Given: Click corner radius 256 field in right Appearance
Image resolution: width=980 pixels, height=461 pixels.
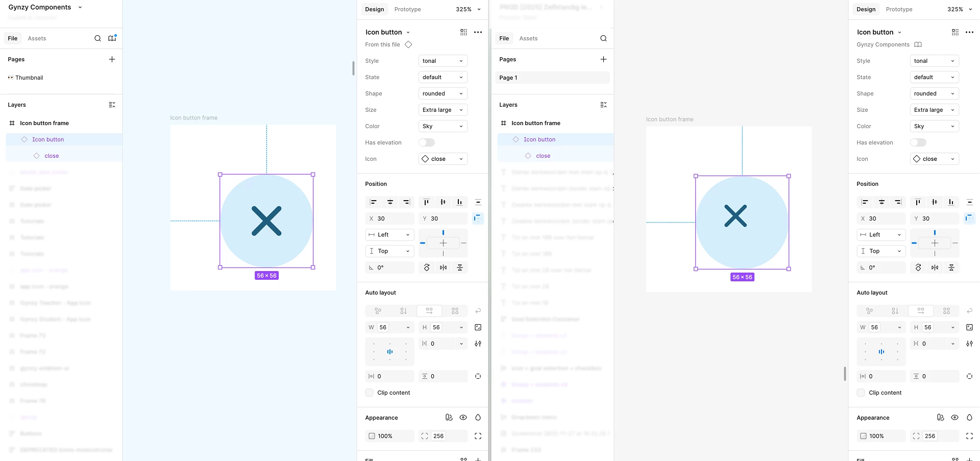Looking at the screenshot, I should (935, 436).
